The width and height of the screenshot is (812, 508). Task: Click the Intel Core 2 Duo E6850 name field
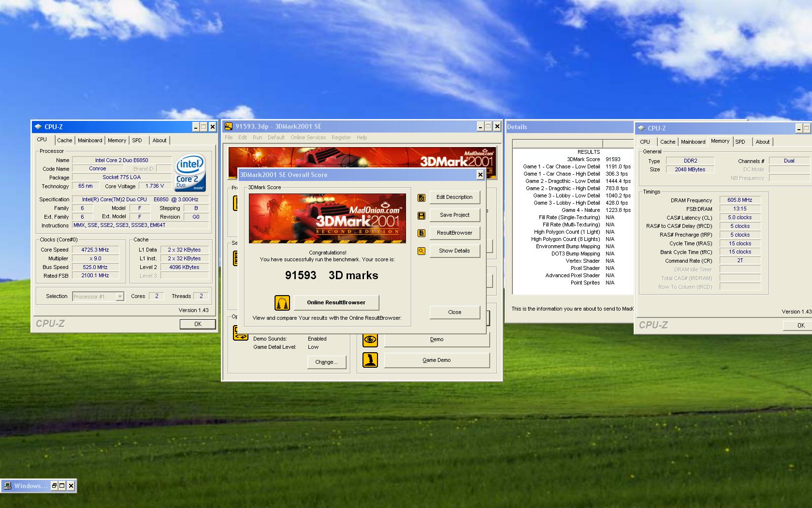click(122, 161)
